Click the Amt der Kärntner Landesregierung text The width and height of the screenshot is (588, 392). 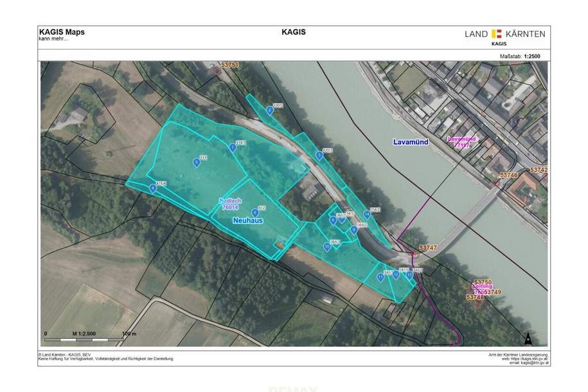click(x=518, y=355)
